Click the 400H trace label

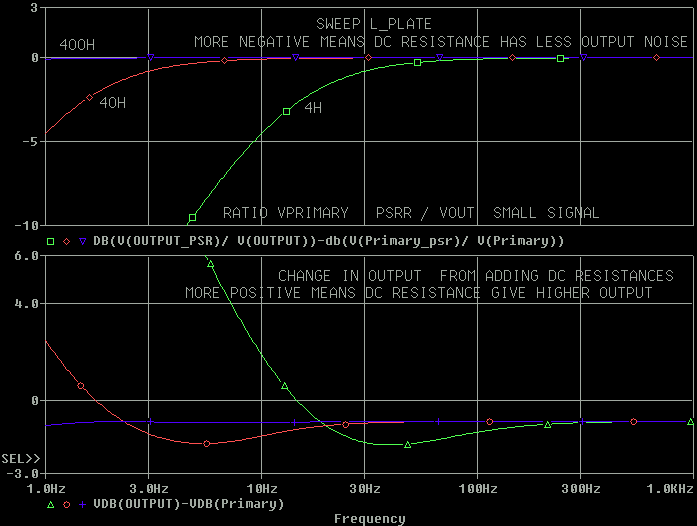(77, 45)
